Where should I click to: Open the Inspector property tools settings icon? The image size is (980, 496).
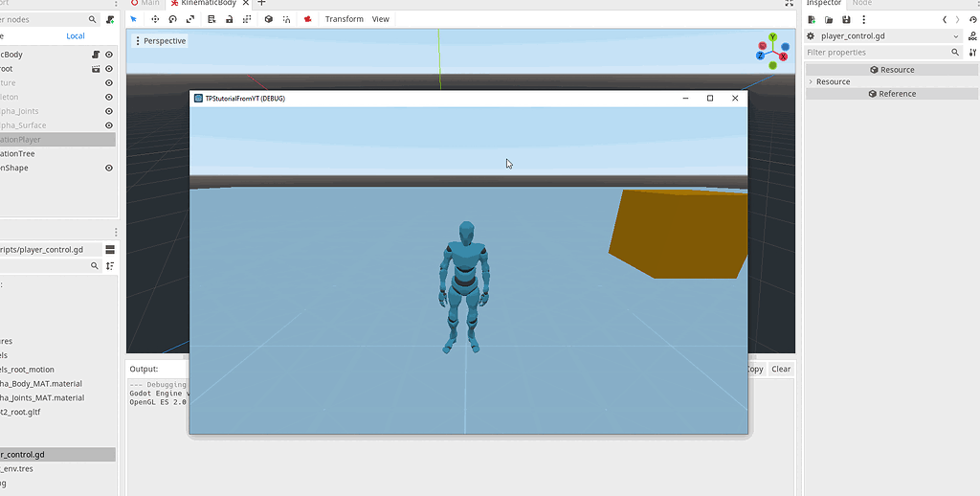coord(973,53)
